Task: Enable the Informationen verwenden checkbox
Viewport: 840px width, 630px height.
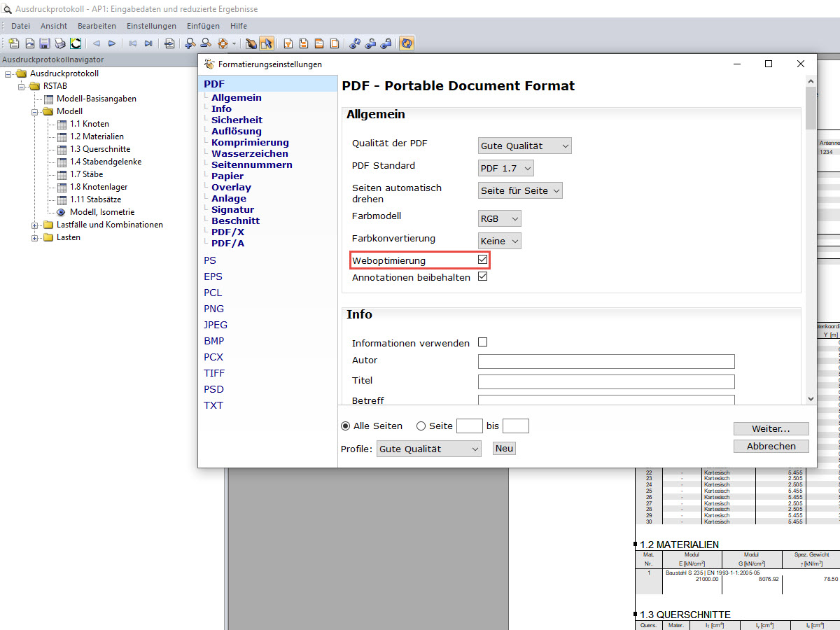Action: pyautogui.click(x=482, y=342)
